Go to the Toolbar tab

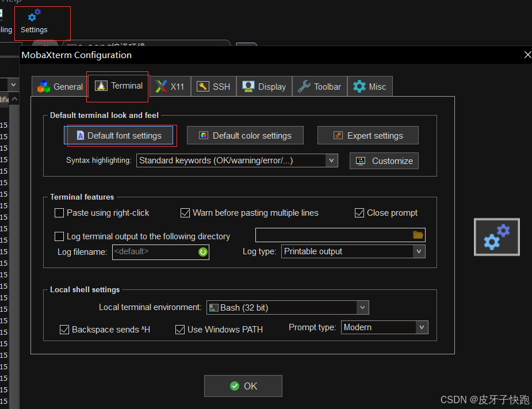pyautogui.click(x=320, y=86)
